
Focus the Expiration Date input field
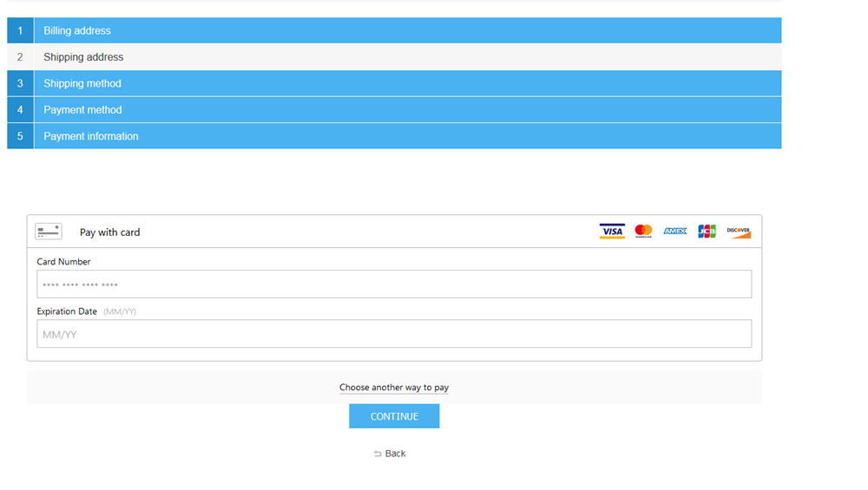[394, 334]
